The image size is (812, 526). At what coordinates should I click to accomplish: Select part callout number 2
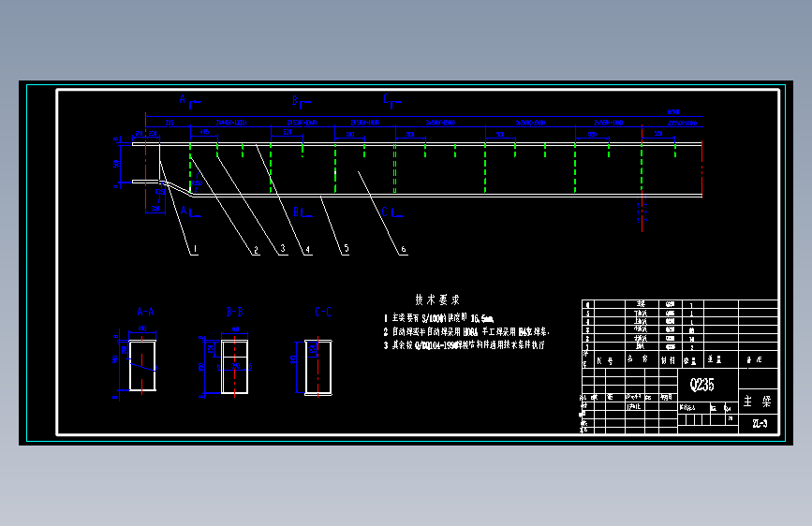point(256,250)
